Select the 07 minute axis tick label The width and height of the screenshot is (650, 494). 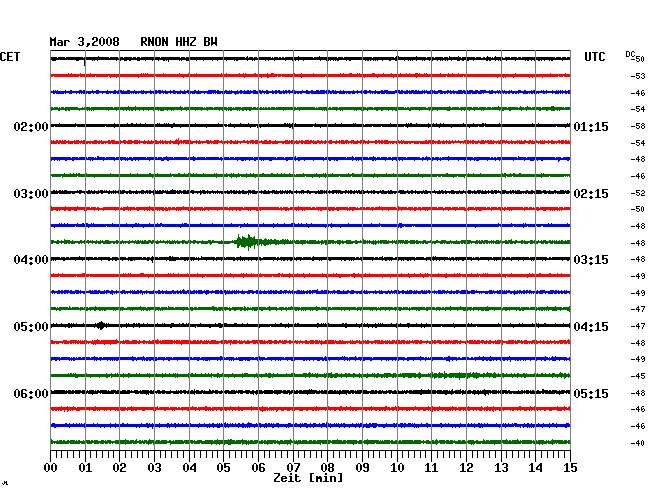point(293,467)
